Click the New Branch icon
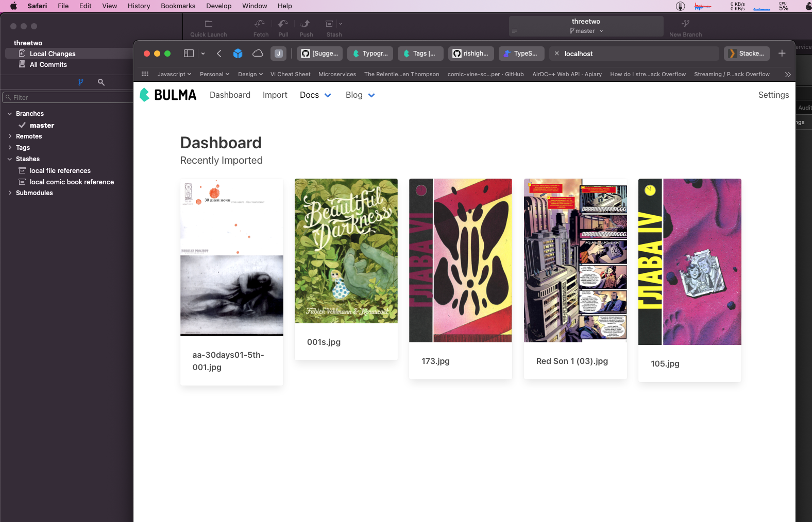This screenshot has height=522, width=812. click(685, 24)
